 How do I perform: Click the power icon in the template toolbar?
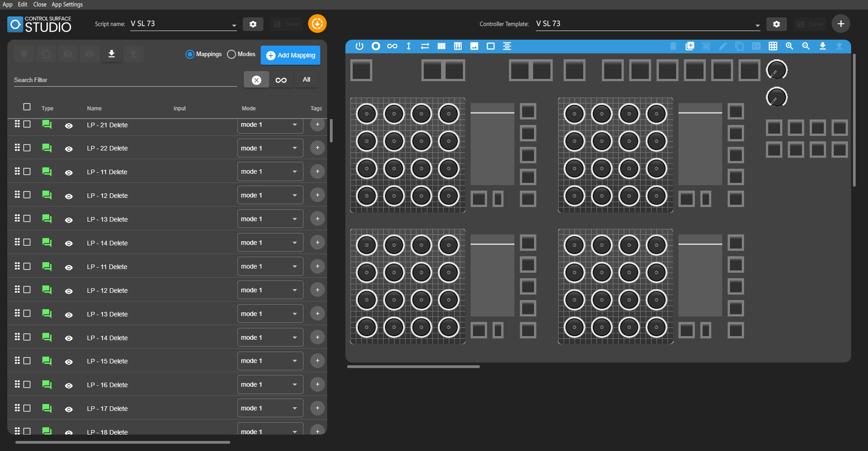tap(360, 46)
